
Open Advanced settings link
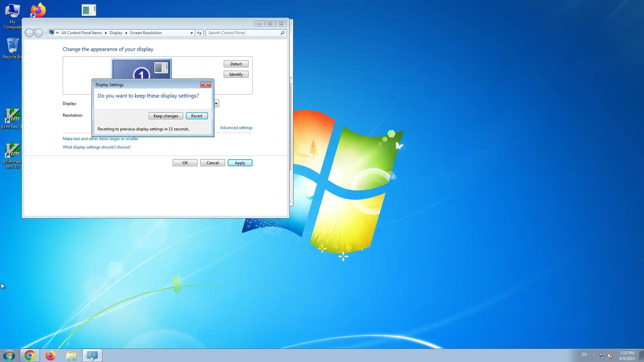236,128
